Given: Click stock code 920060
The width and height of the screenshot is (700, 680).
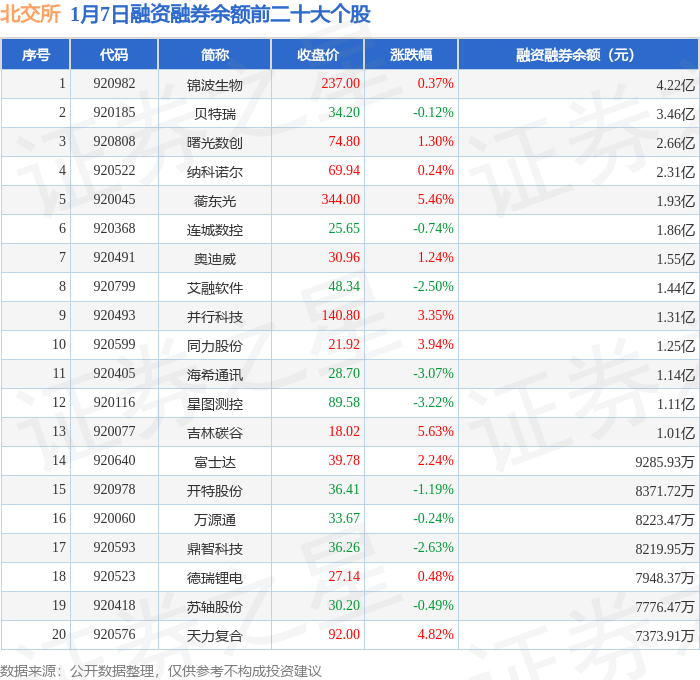Looking at the screenshot, I should 114,519.
